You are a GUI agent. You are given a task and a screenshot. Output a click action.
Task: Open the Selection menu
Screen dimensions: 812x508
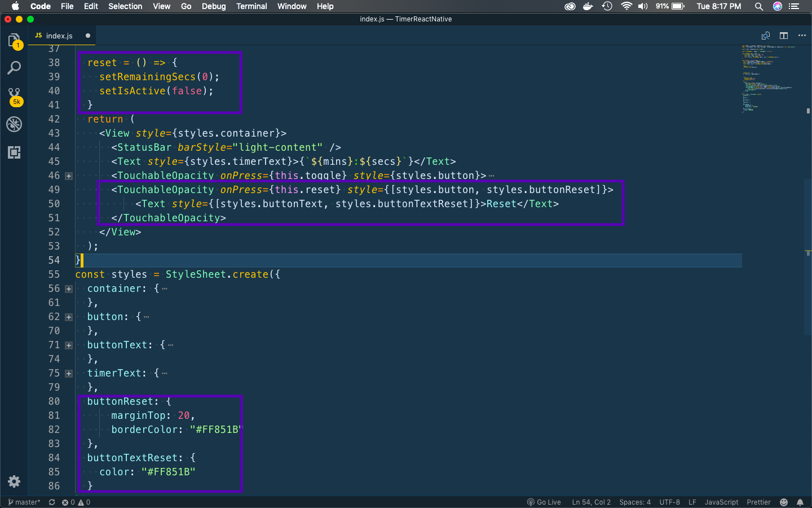(x=125, y=6)
